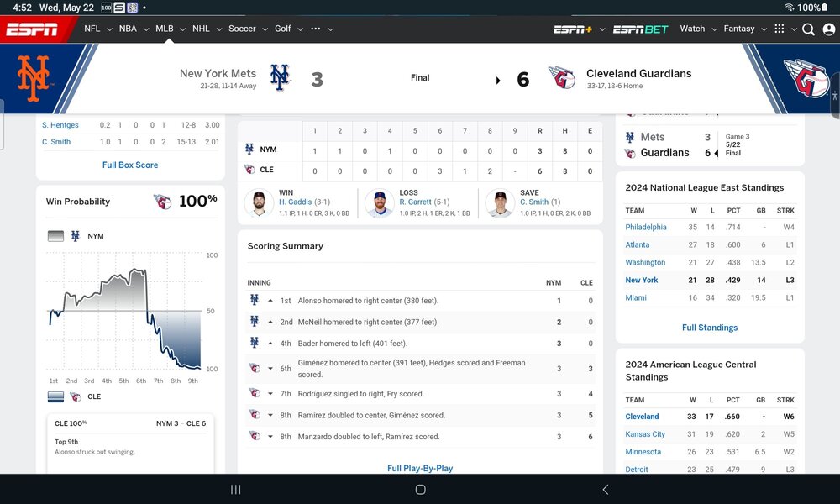The height and width of the screenshot is (504, 840).
Task: Click the large Mets logo in left banner
Action: tap(34, 78)
